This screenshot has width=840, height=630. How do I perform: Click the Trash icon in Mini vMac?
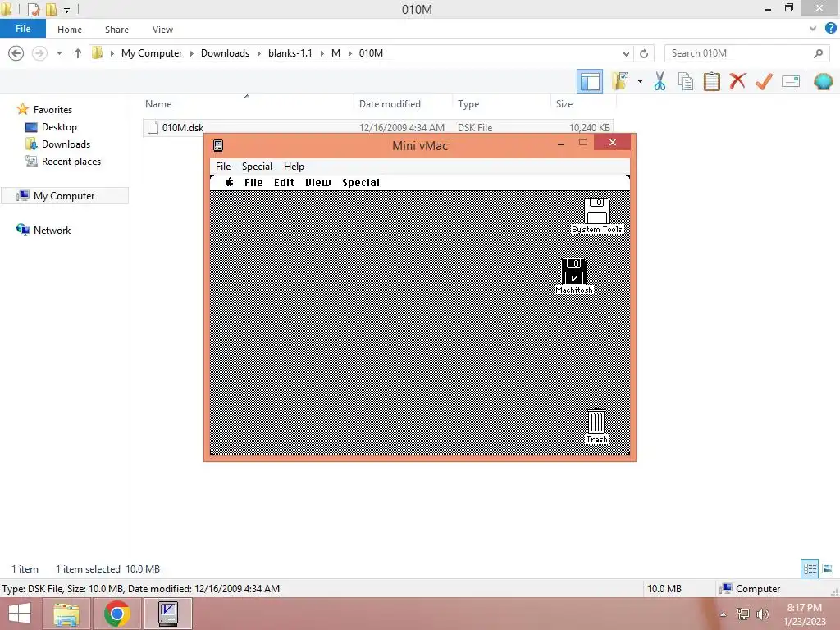596,421
